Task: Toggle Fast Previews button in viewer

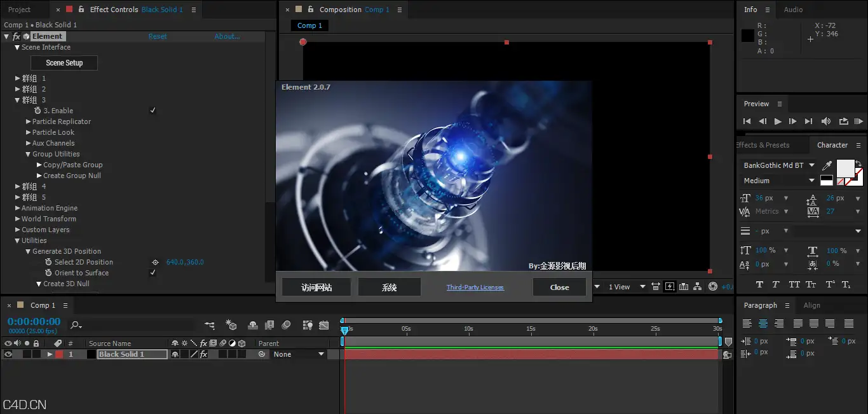Action: coord(669,287)
